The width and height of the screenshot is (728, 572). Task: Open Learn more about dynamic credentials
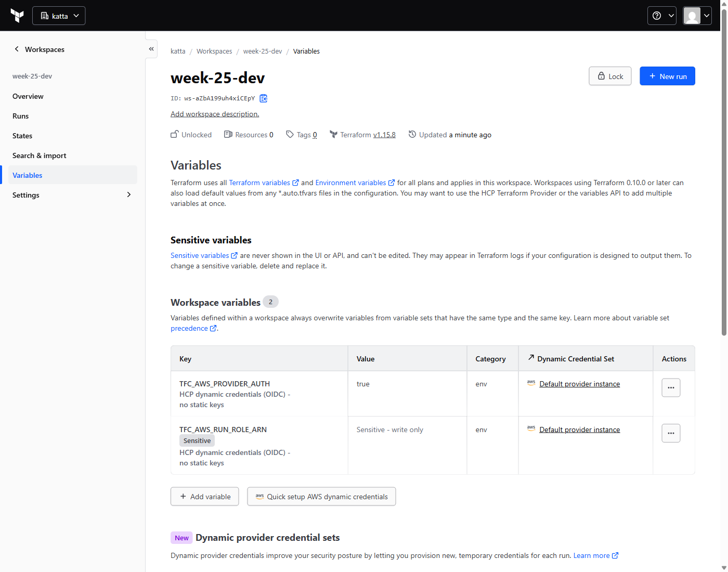[596, 555]
